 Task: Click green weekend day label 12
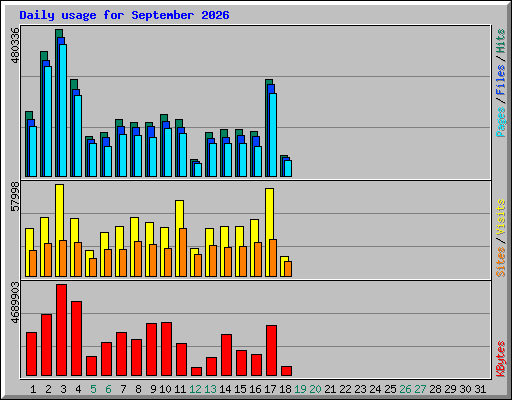[x=195, y=389]
